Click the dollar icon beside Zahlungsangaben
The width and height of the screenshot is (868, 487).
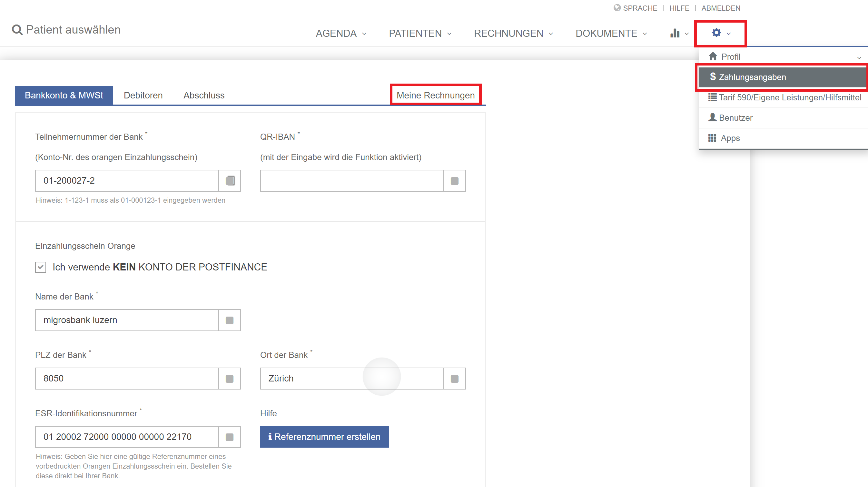(x=713, y=77)
